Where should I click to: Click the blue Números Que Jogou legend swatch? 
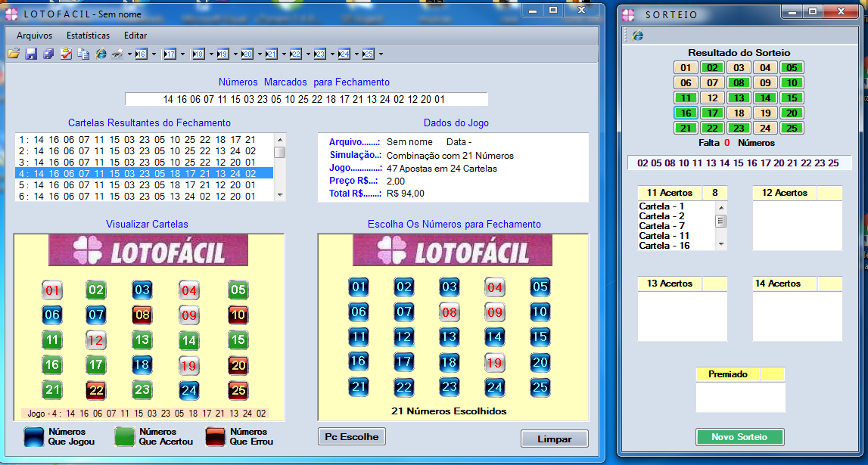pyautogui.click(x=33, y=437)
